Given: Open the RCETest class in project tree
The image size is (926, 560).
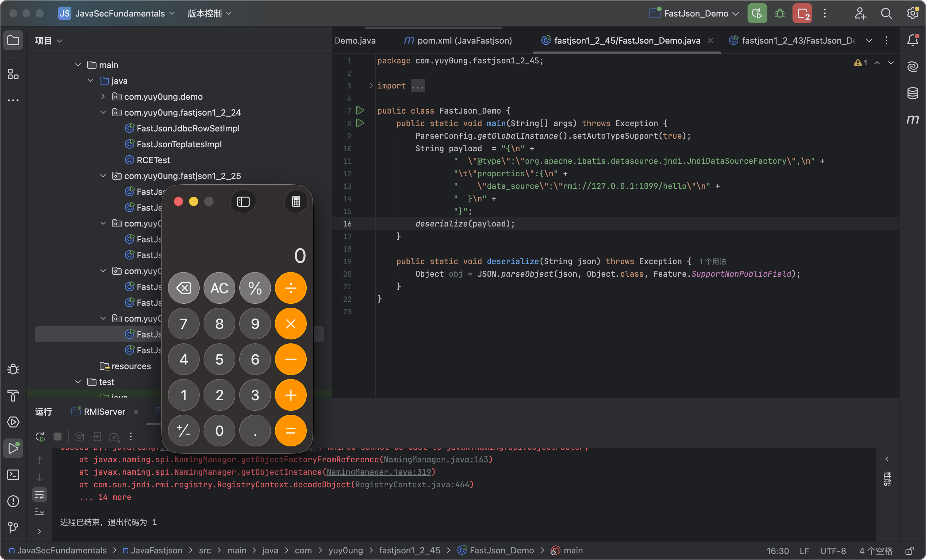Looking at the screenshot, I should click(153, 160).
